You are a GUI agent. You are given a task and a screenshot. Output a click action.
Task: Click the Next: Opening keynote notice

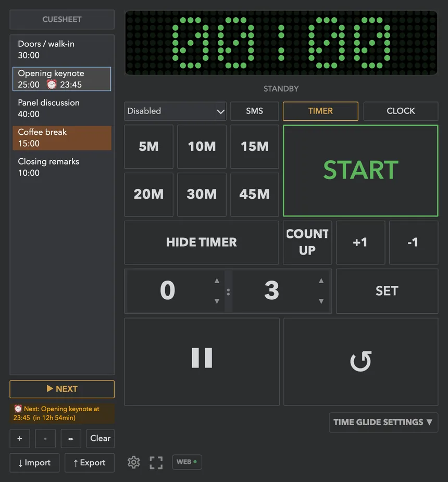pos(62,413)
